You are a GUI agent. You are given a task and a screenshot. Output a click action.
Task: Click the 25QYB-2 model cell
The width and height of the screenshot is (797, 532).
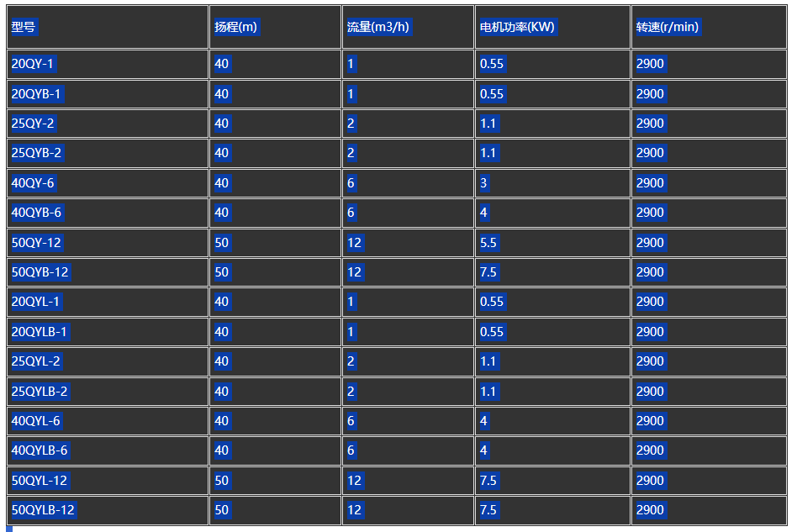point(108,153)
